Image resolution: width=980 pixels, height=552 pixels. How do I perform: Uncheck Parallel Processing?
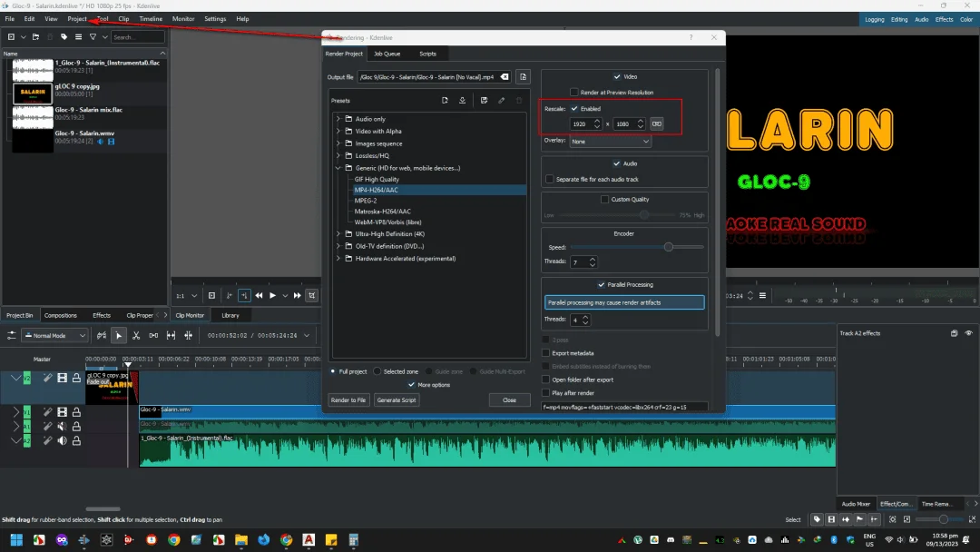click(602, 285)
